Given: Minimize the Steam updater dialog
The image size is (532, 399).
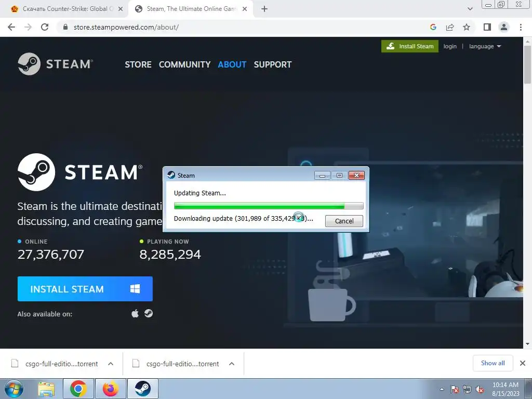Looking at the screenshot, I should pyautogui.click(x=322, y=176).
